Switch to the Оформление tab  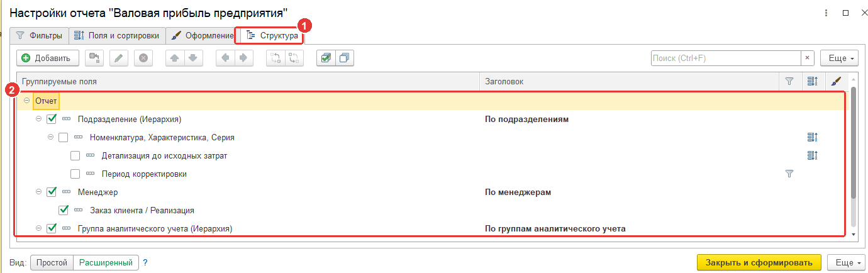[202, 36]
